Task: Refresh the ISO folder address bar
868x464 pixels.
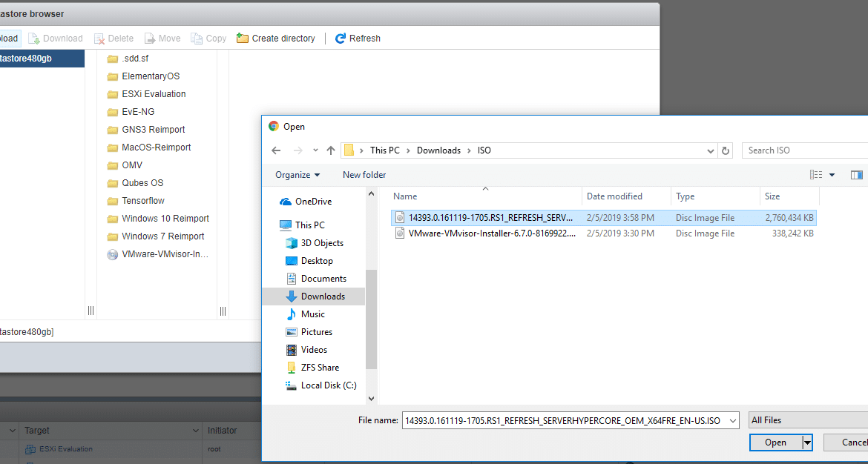Action: coord(725,150)
